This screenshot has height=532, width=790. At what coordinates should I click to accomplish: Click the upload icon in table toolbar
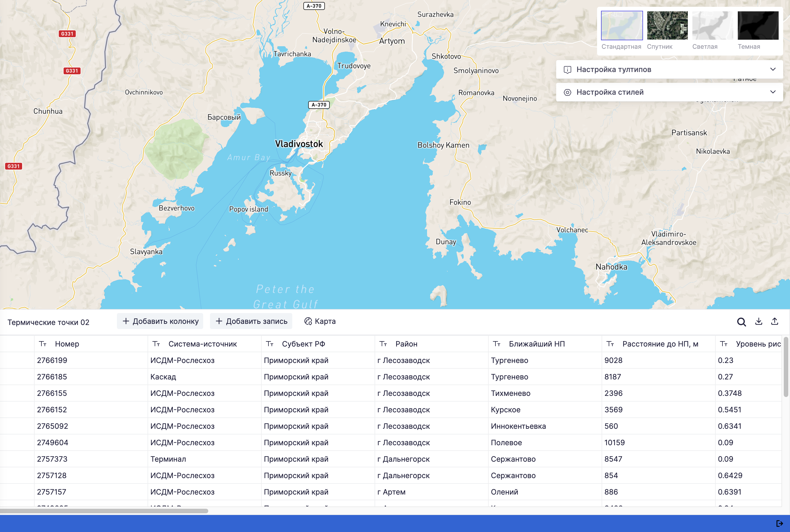774,321
